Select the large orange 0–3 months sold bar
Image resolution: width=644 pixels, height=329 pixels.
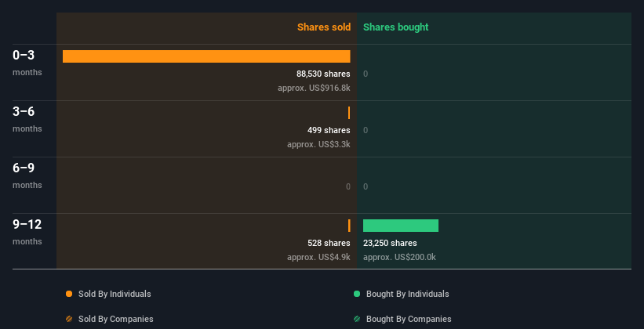(x=206, y=56)
